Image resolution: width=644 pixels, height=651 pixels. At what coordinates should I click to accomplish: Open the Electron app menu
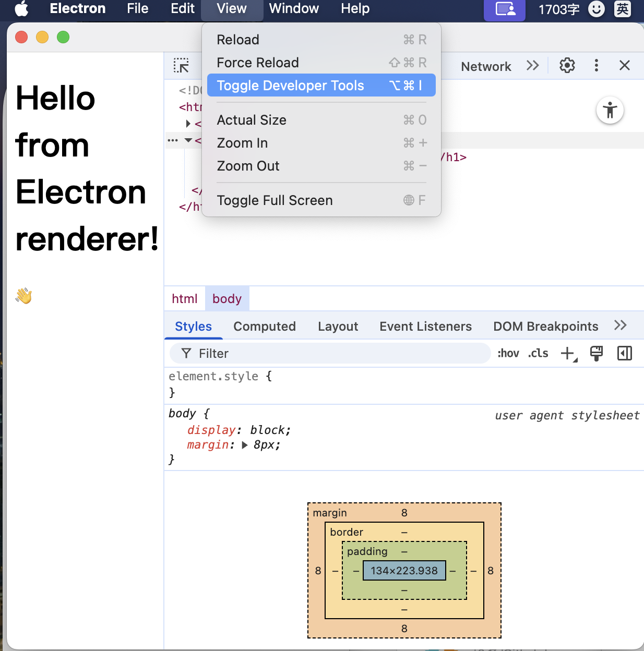[77, 9]
